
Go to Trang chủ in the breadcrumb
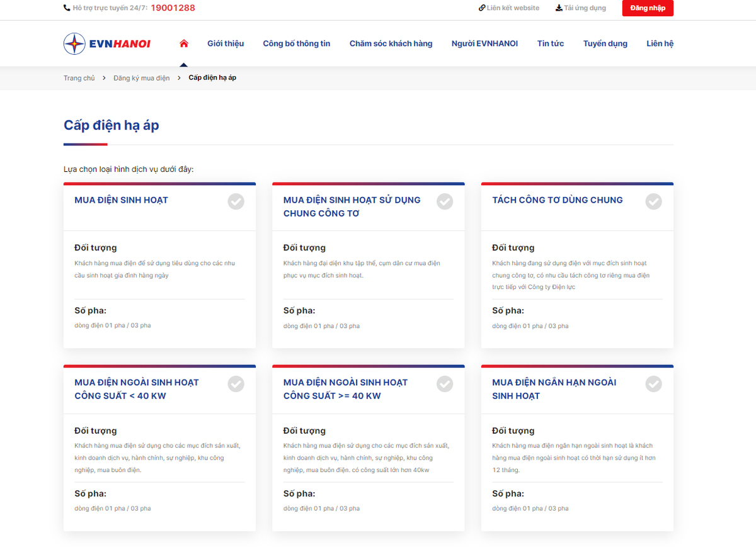click(79, 78)
